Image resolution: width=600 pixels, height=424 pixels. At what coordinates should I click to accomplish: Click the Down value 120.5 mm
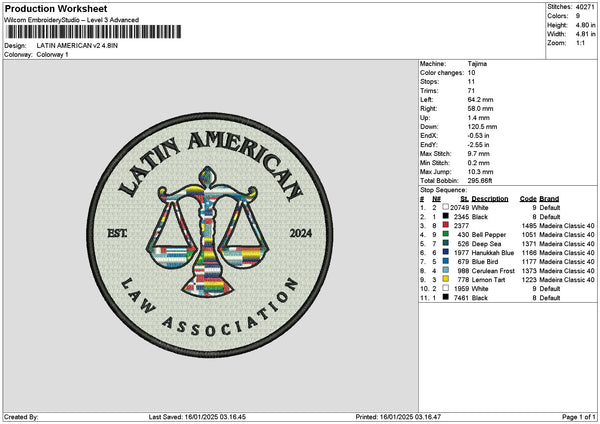(482, 127)
